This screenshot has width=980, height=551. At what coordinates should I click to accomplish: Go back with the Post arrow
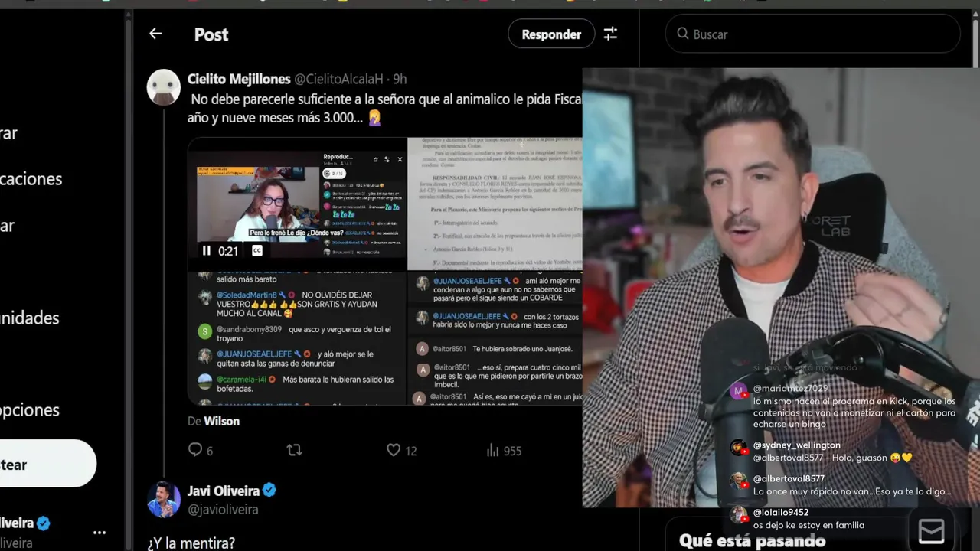(x=155, y=34)
